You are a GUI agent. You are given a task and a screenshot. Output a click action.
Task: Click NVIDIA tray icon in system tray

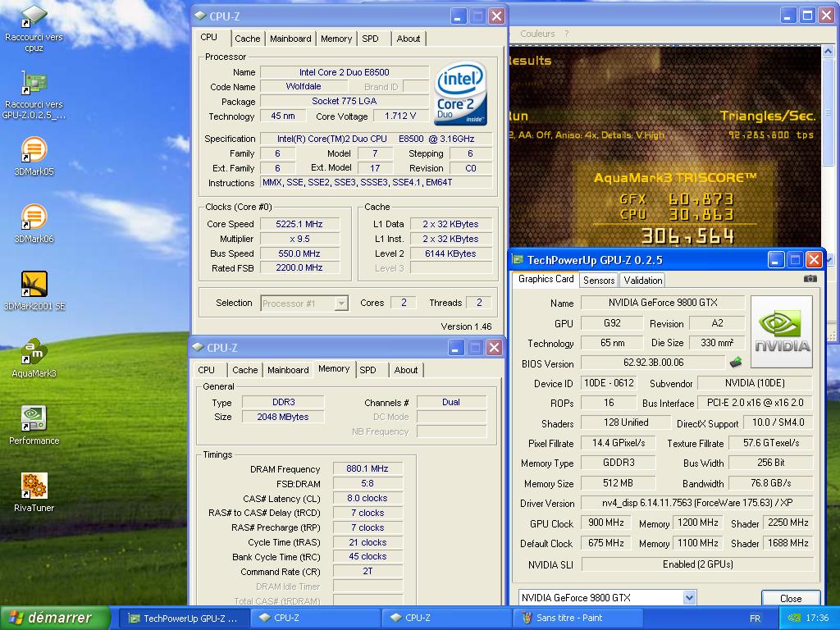[x=793, y=619]
